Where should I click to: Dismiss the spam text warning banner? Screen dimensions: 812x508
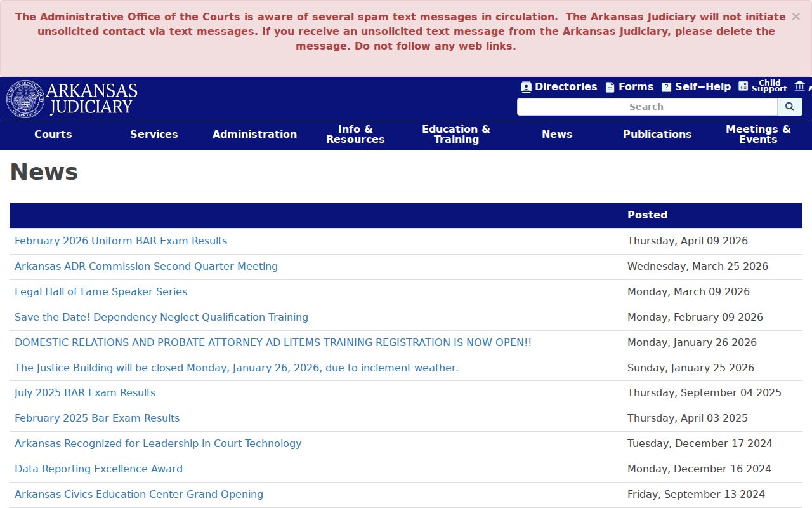796,17
